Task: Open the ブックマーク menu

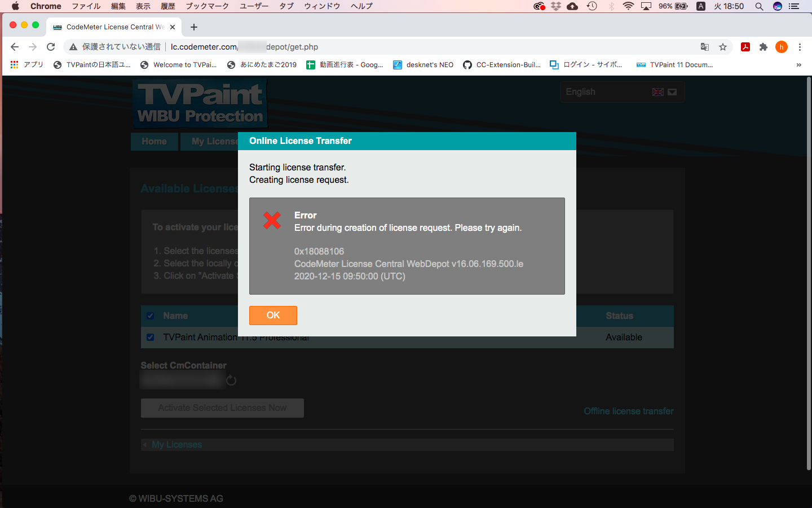Action: (x=207, y=6)
